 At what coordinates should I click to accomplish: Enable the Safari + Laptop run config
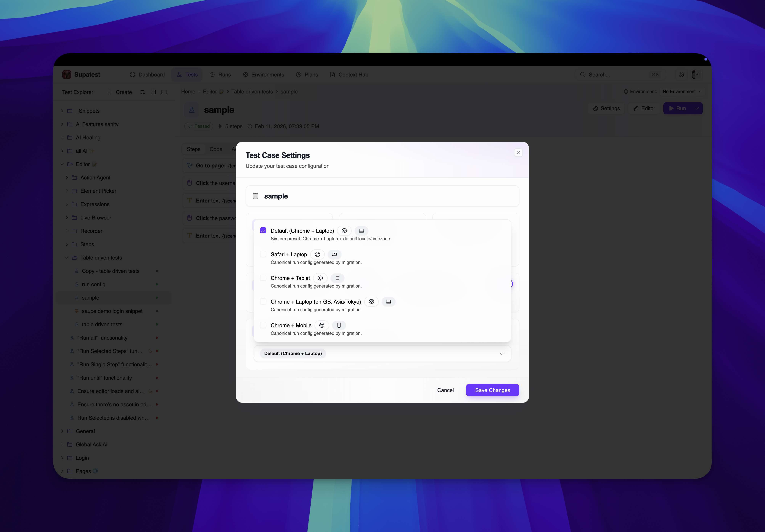pyautogui.click(x=263, y=254)
